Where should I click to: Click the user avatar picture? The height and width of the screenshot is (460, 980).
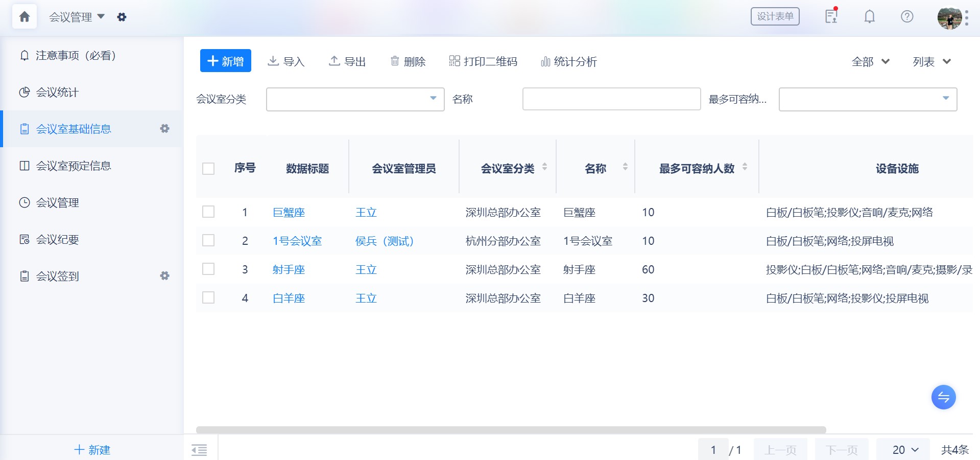tap(949, 18)
